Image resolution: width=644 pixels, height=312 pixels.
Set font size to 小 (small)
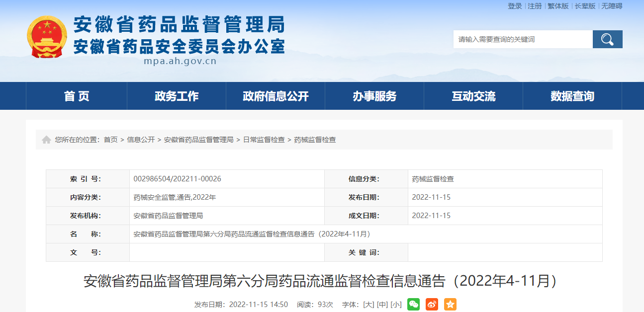tap(396, 305)
